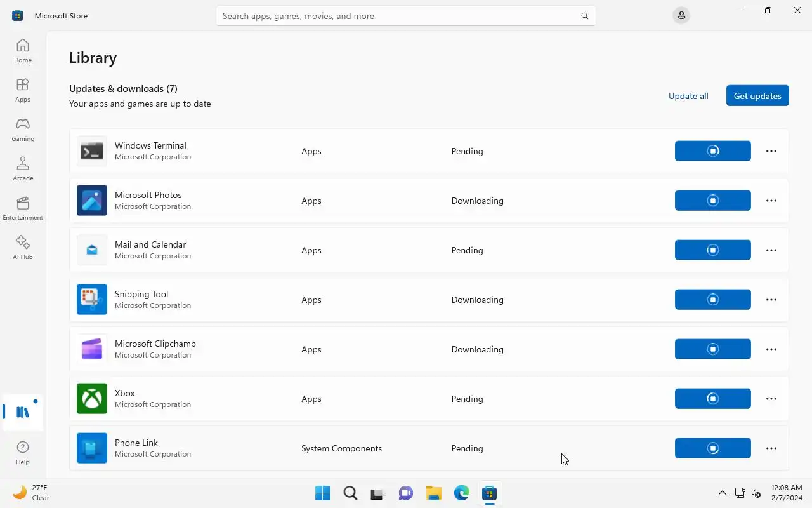Select the Microsoft Clipchamp app name
The width and height of the screenshot is (812, 508).
(155, 344)
